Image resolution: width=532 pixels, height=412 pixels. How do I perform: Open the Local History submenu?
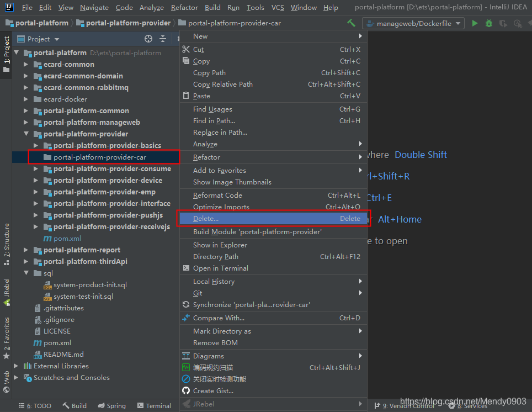pos(273,281)
